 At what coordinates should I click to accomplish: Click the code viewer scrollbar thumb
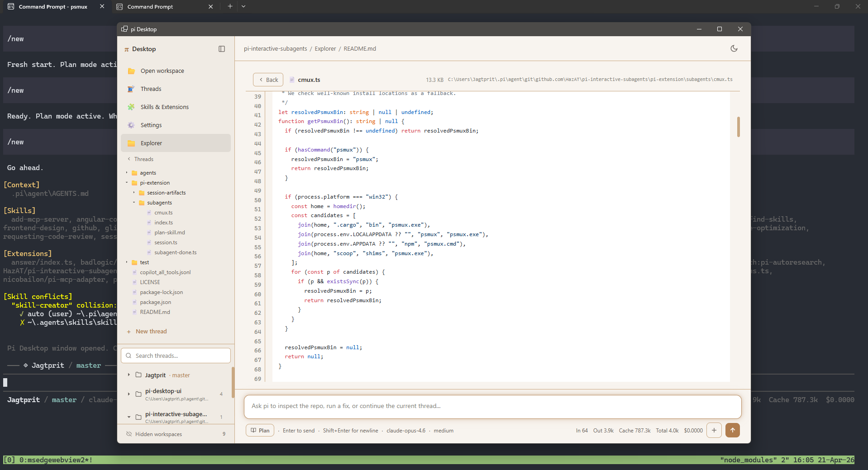(x=739, y=127)
